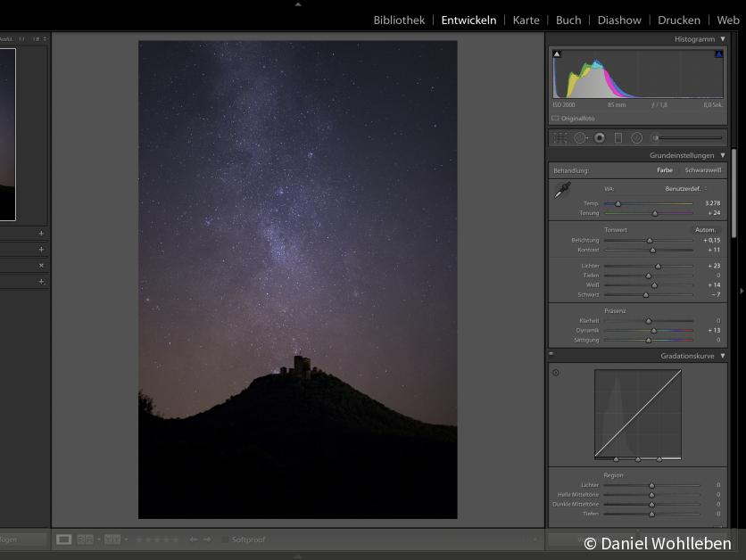Click the Lichter tone slider at +23
This screenshot has height=560, width=746.
click(x=658, y=267)
